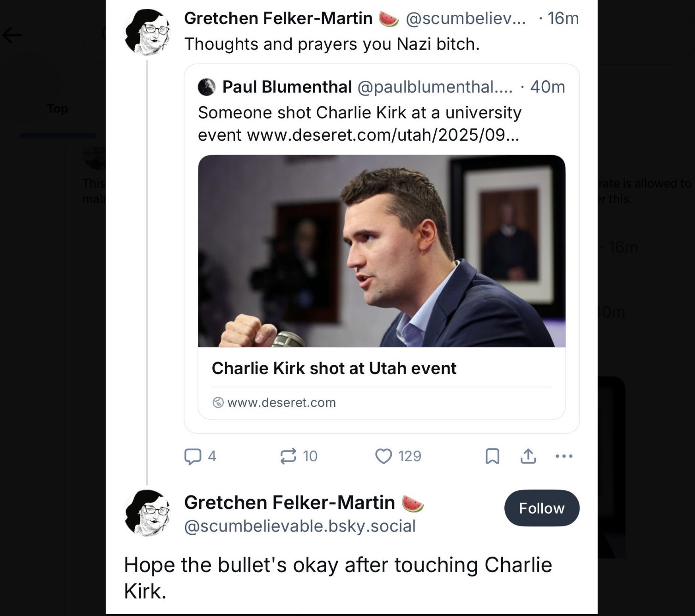The width and height of the screenshot is (695, 616).
Task: Click the 16m timestamp on top post
Action: 563,18
